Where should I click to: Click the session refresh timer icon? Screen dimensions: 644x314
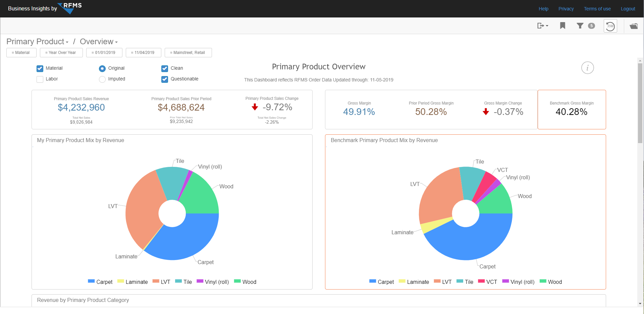pyautogui.click(x=610, y=26)
